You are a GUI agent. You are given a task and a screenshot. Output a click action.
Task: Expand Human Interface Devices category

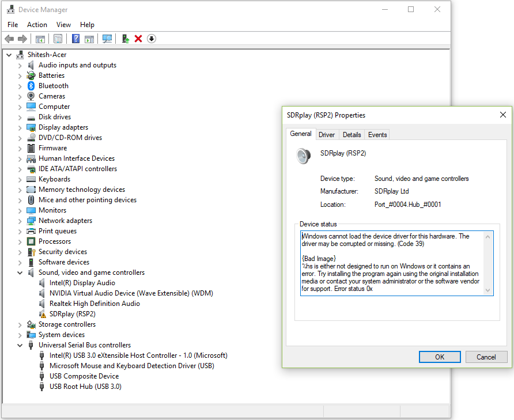click(20, 159)
